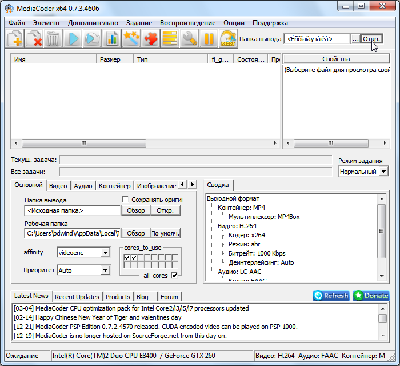The height and width of the screenshot is (366, 400).
Task: Click the blue Refresh button
Action: [331, 296]
